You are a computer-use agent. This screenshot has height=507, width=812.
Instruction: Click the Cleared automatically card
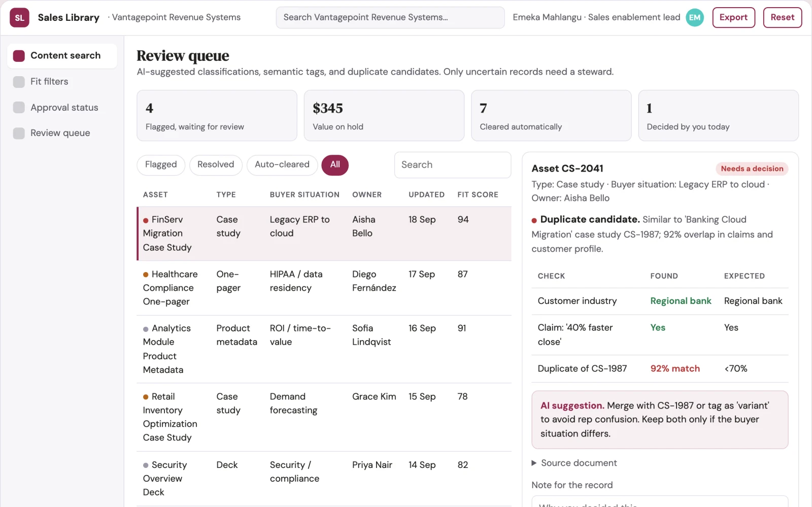[551, 116]
